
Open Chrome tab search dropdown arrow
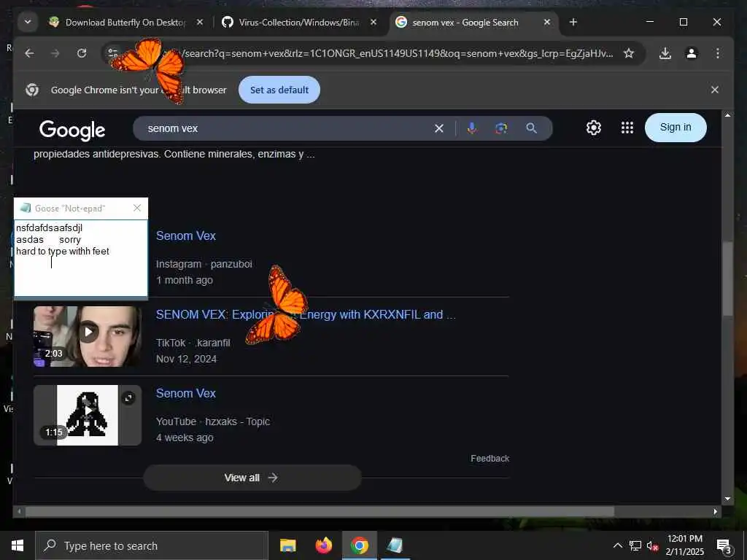[28, 22]
